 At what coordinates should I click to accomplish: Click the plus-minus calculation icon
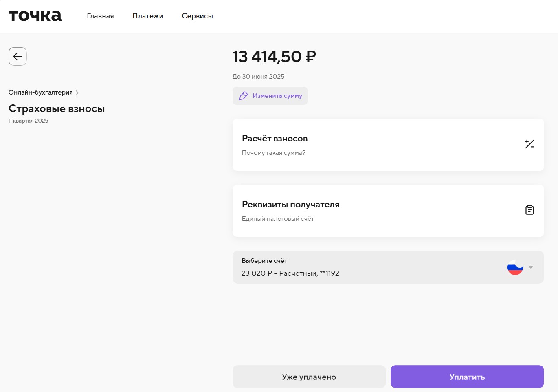pyautogui.click(x=529, y=144)
